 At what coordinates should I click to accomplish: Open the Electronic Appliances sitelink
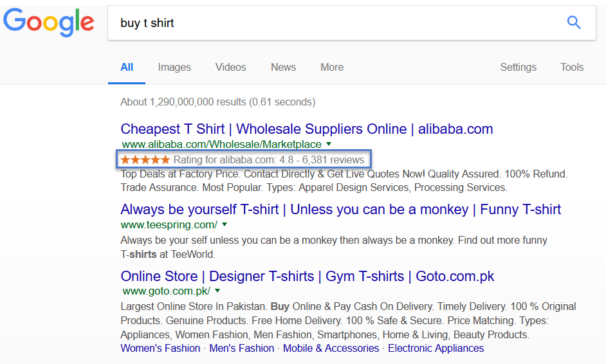[x=436, y=348]
